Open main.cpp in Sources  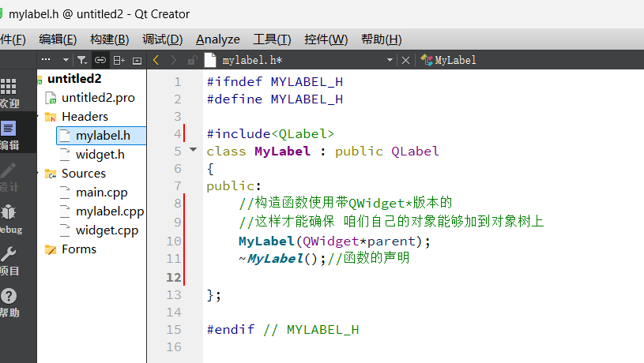(101, 193)
